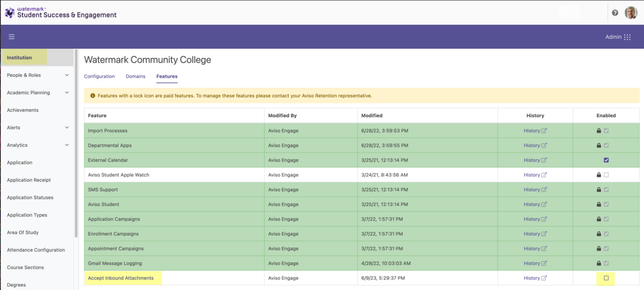The width and height of the screenshot is (644, 290).
Task: Expand the Analytics sidebar section
Action: 38,145
